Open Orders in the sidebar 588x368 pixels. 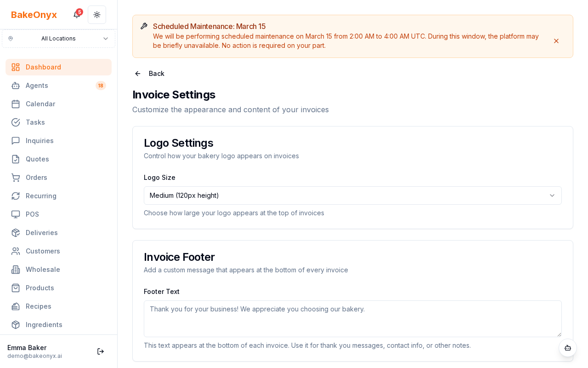click(x=58, y=178)
